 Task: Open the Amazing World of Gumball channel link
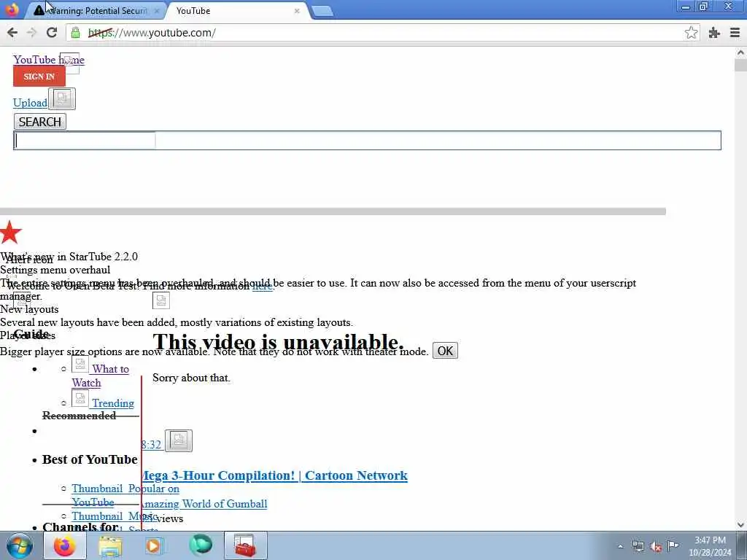(x=204, y=504)
